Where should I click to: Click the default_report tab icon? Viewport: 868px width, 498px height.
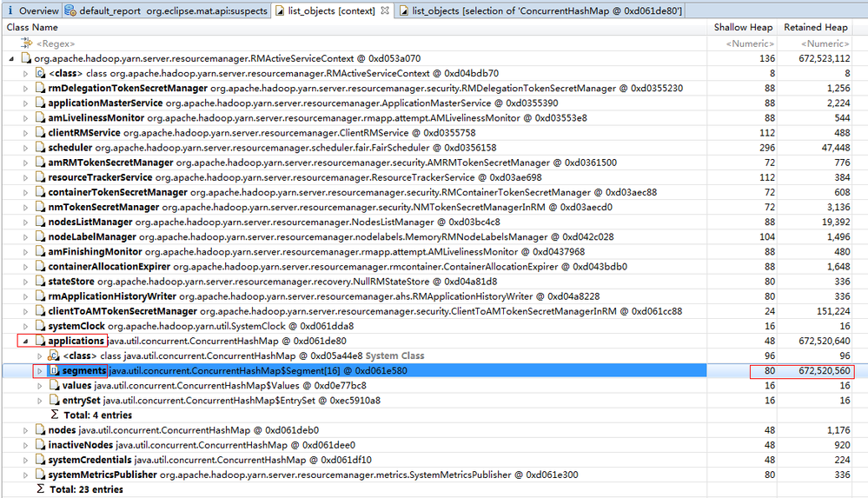(x=70, y=10)
